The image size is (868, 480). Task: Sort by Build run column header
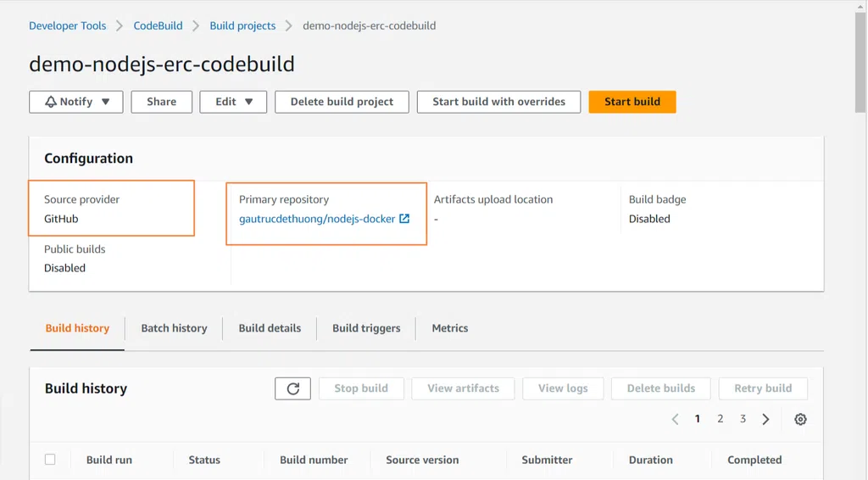click(109, 460)
